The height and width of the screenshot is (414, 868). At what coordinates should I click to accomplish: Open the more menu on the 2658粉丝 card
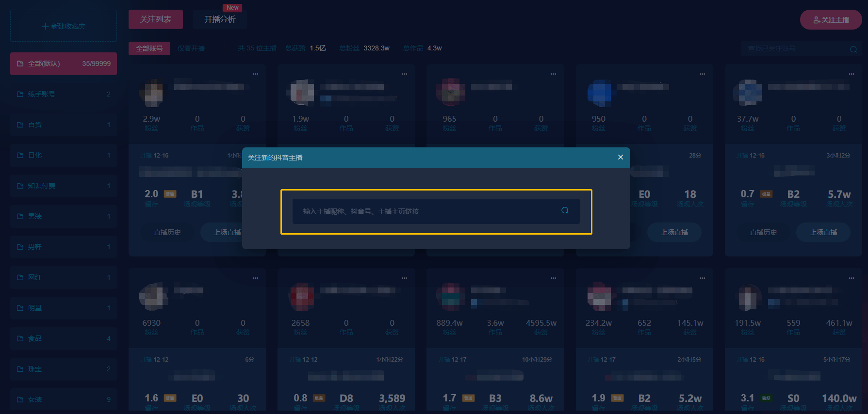coord(404,278)
